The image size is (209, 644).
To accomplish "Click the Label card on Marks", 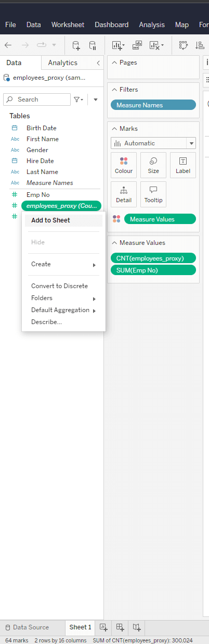I will 183,165.
